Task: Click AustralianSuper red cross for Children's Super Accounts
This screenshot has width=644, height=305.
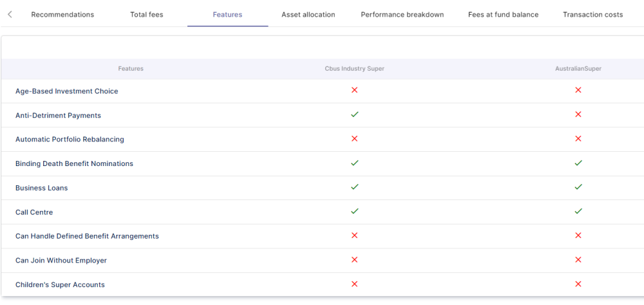Action: pyautogui.click(x=578, y=284)
